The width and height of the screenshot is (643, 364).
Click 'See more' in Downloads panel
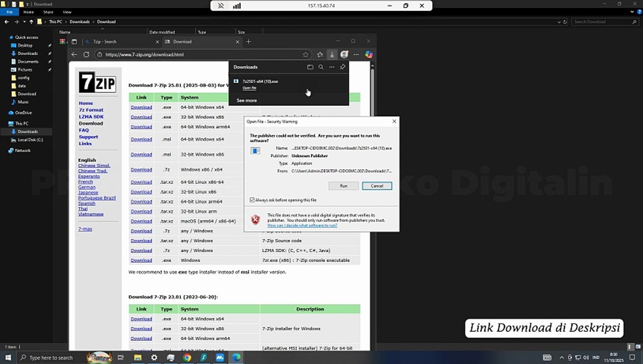pyautogui.click(x=247, y=100)
